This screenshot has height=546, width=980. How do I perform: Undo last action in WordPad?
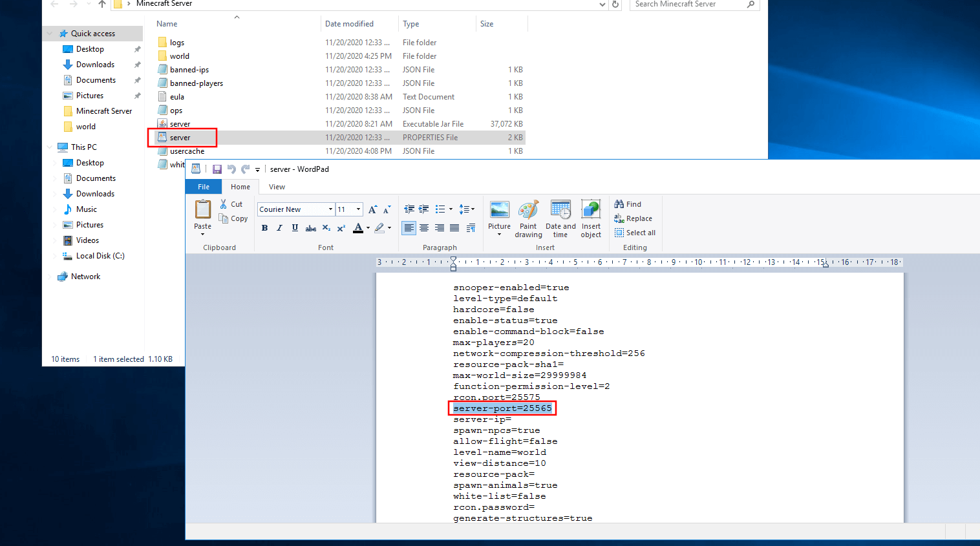231,169
